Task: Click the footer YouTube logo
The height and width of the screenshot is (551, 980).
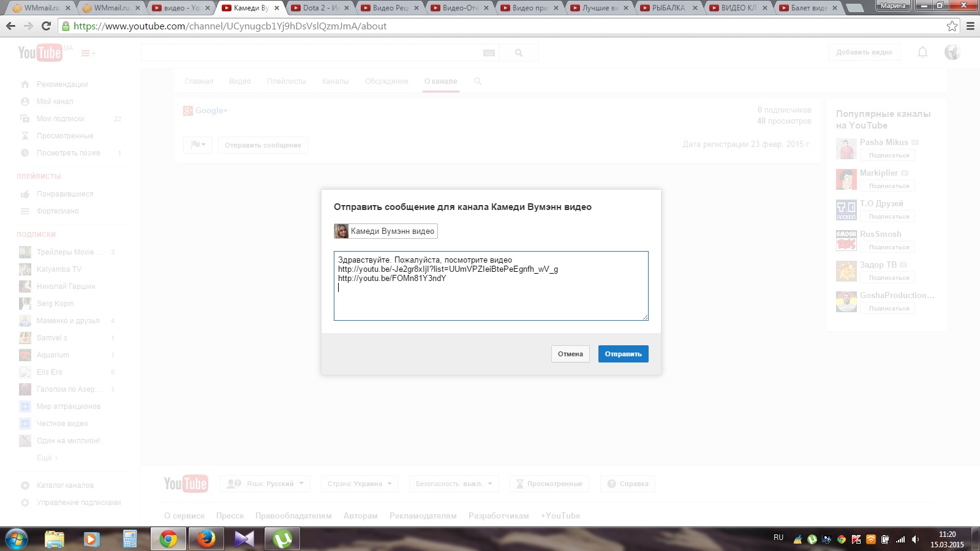Action: click(186, 484)
